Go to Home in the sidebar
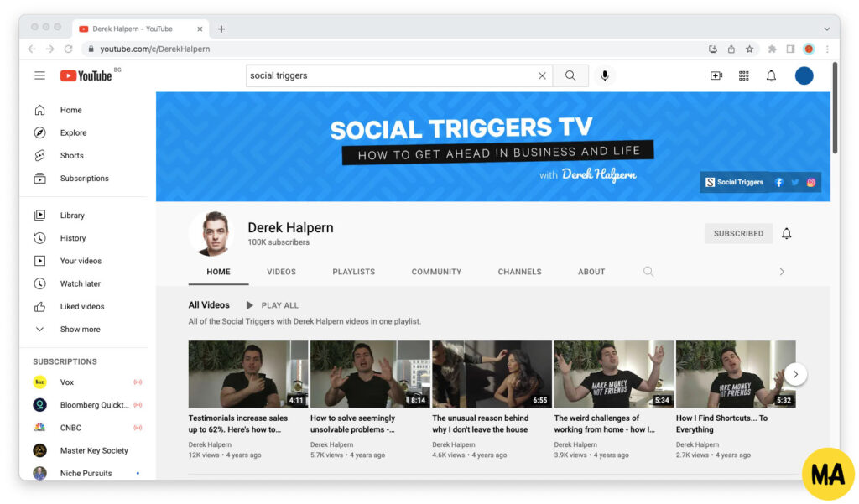Viewport: 859px width, 504px height. (x=85, y=110)
